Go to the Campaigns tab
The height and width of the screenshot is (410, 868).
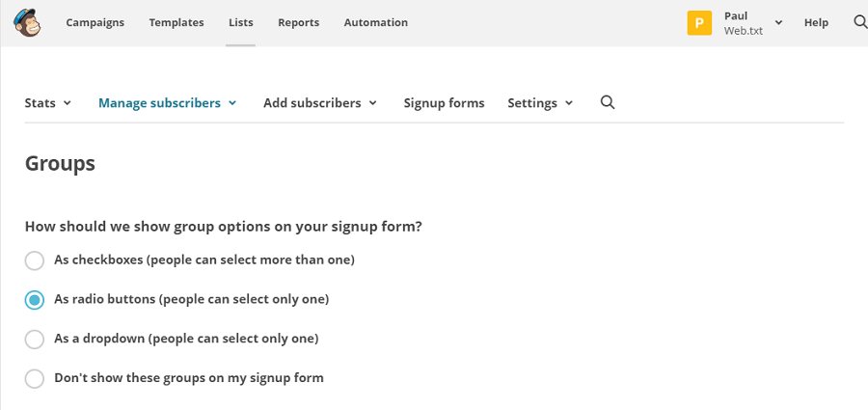click(x=95, y=23)
